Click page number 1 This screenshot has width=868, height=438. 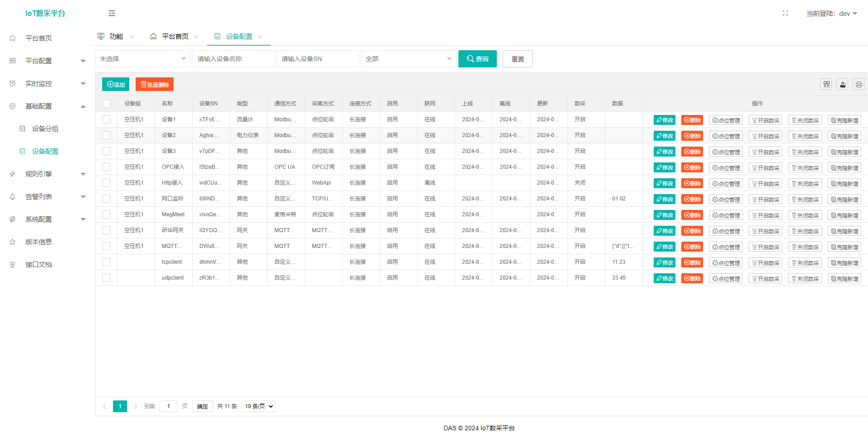click(x=120, y=406)
